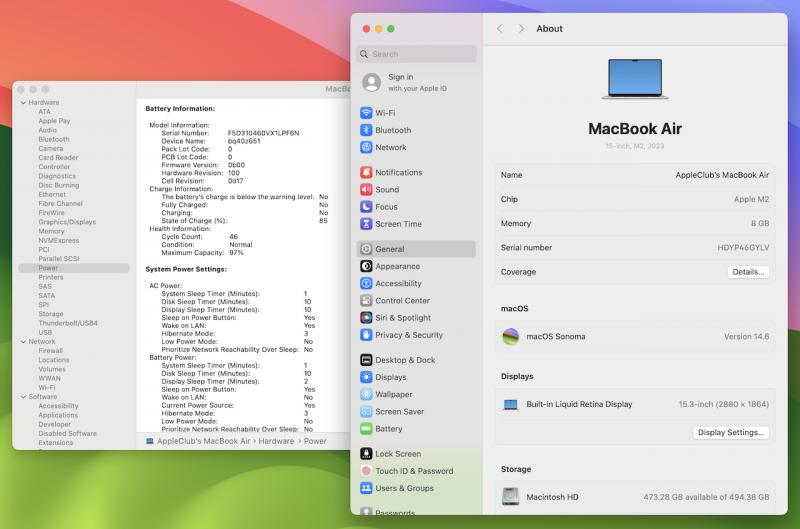
Task: Click the Cycle Count value 46
Action: [x=233, y=237]
